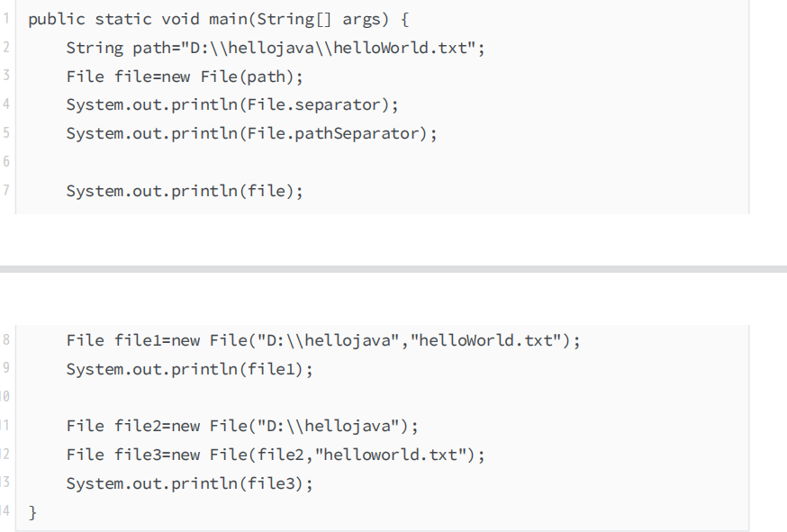This screenshot has height=532, width=787.
Task: Click the "System.out.println(file1);" statement
Action: coord(189,369)
